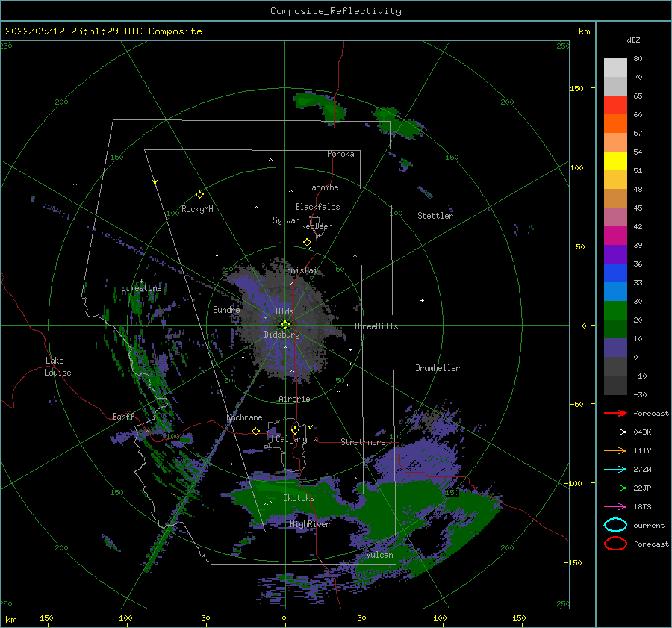Viewport: 672px width, 628px height.
Task: Click the Olds label
Action: pyautogui.click(x=284, y=311)
